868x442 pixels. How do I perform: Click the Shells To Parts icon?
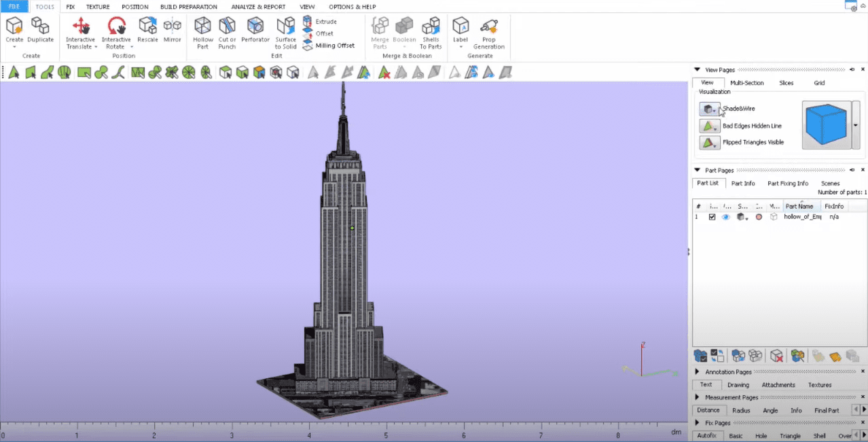tap(431, 27)
